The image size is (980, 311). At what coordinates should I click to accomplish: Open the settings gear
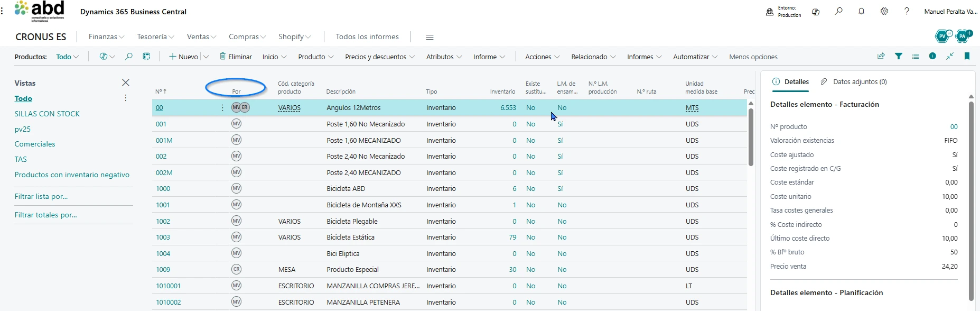click(884, 11)
